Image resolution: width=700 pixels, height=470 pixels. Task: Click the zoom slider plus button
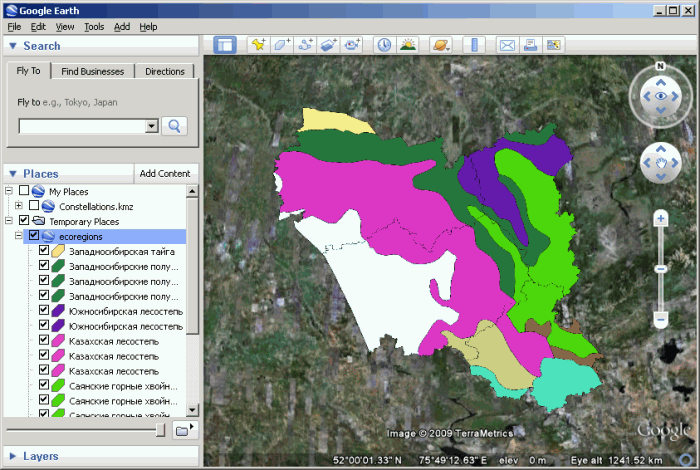pos(660,218)
